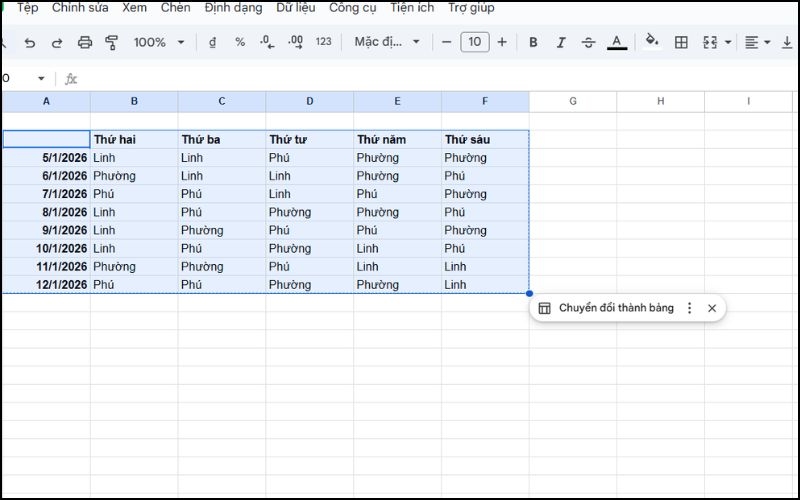Click the Undo arrow icon
The width and height of the screenshot is (800, 500).
[30, 42]
